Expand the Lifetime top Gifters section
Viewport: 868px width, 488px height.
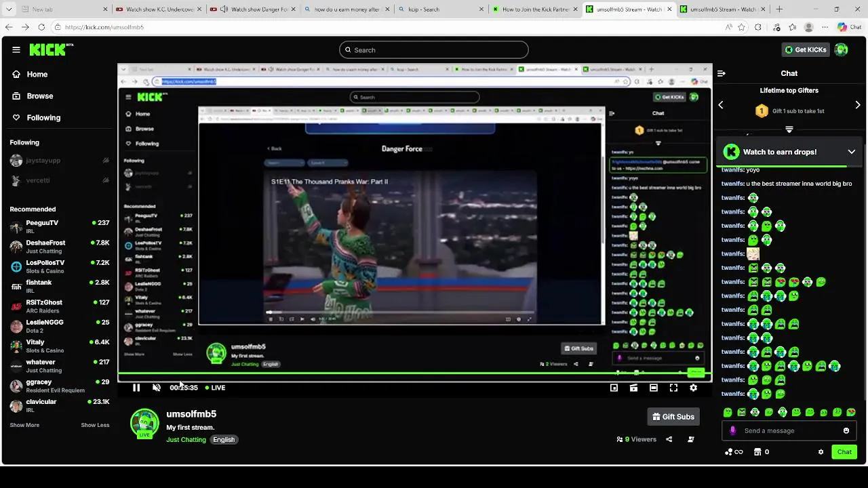tap(789, 129)
